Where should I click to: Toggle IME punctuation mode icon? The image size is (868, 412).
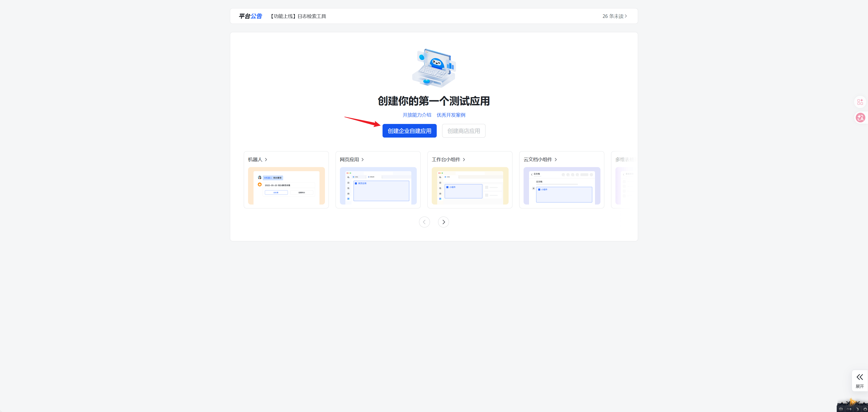click(x=849, y=409)
